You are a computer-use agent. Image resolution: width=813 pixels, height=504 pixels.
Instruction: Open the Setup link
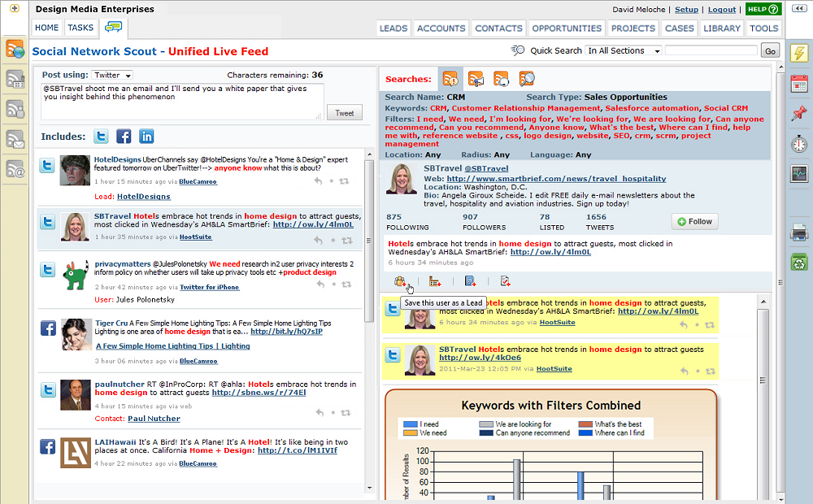[686, 9]
